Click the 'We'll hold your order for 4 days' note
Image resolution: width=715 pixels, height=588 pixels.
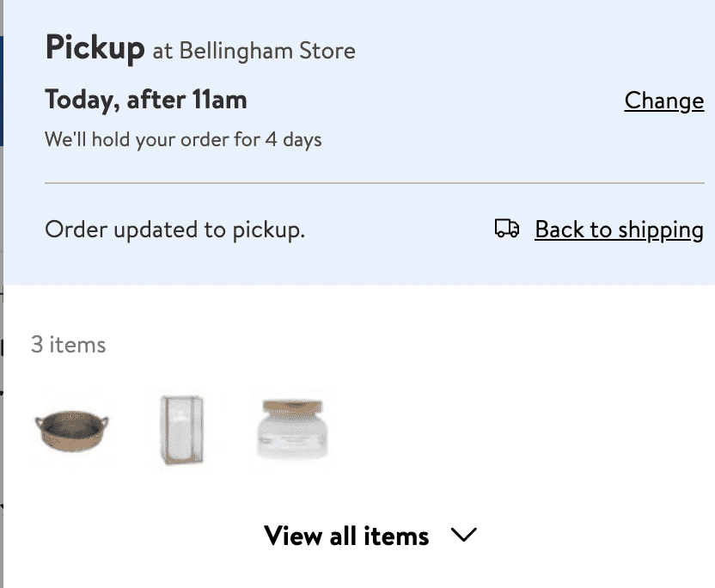[x=183, y=138]
